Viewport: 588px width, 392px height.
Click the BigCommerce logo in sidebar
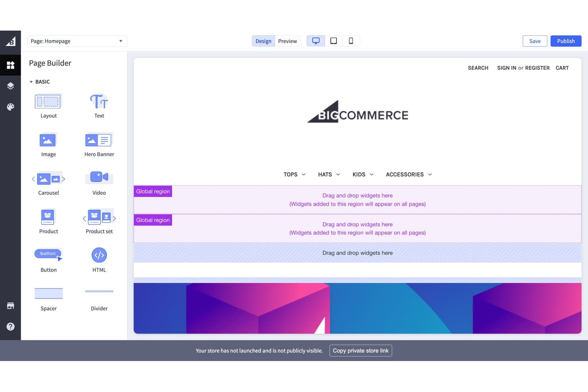tap(10, 41)
